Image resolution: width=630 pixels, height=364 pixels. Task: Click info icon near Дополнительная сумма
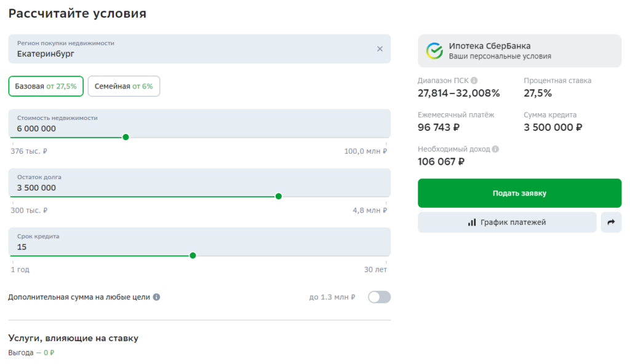[x=156, y=297]
